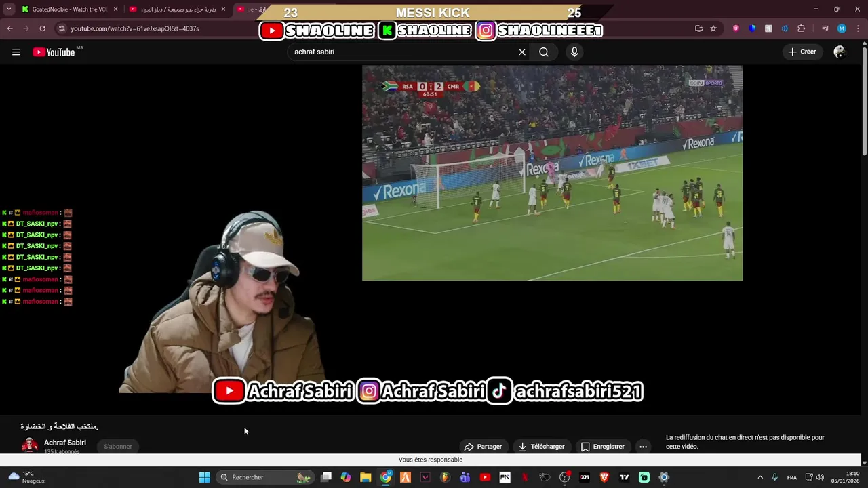Open the TradingView taskbar icon
The width and height of the screenshot is (868, 488).
click(x=624, y=477)
